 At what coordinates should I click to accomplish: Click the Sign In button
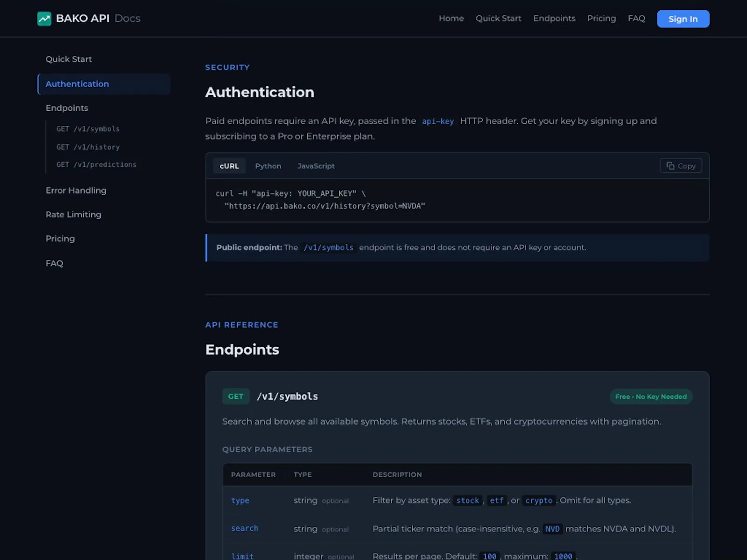click(x=683, y=19)
